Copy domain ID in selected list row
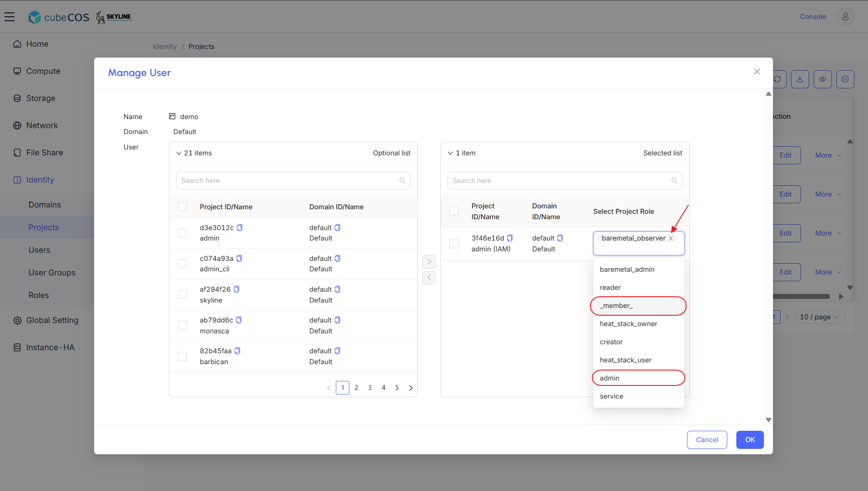This screenshot has height=491, width=868. [x=560, y=238]
